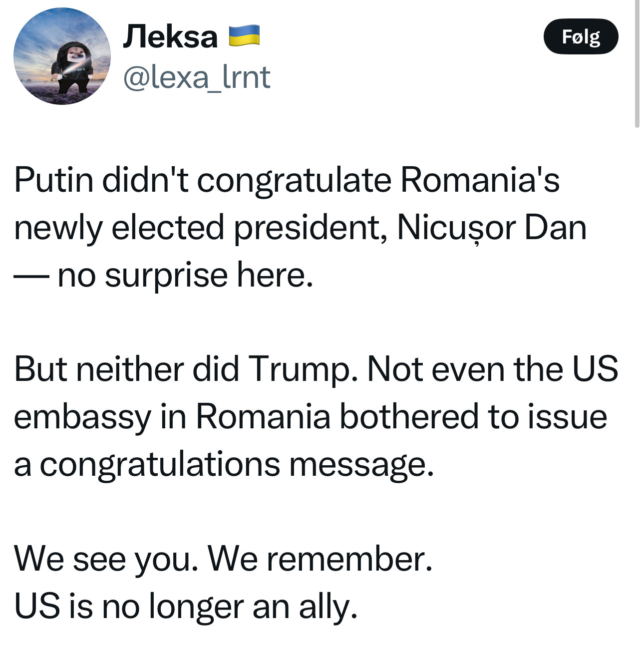Click the Ukrainian flag emoji beside name
Image resolution: width=644 pixels, height=647 pixels.
[244, 36]
